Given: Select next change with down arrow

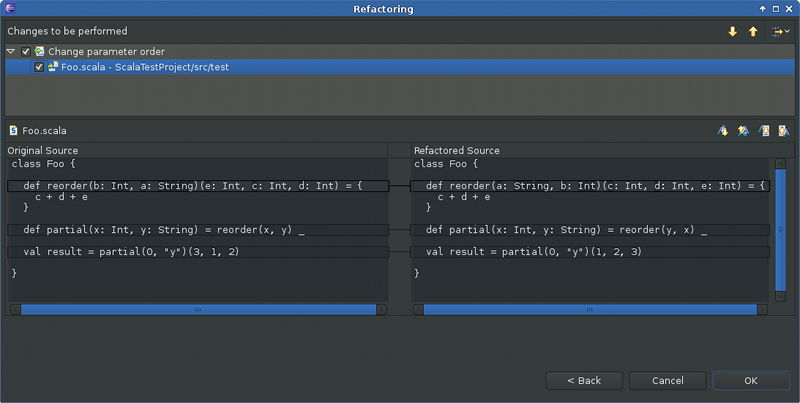Looking at the screenshot, I should [x=732, y=32].
